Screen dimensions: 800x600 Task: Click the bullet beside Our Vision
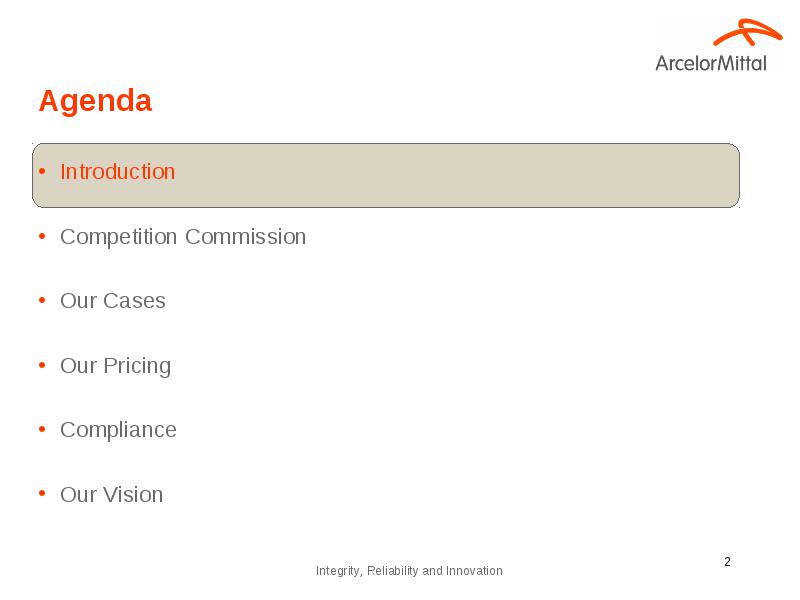[x=42, y=494]
